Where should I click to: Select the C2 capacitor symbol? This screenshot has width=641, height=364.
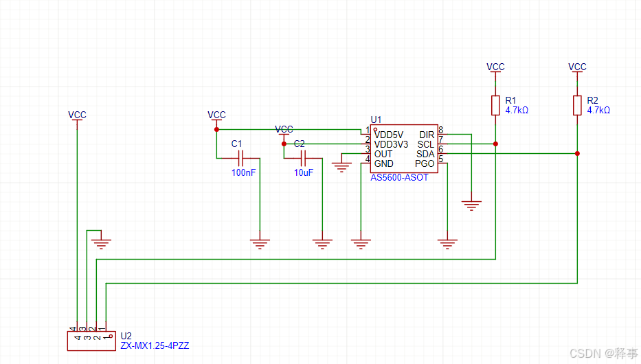click(304, 158)
